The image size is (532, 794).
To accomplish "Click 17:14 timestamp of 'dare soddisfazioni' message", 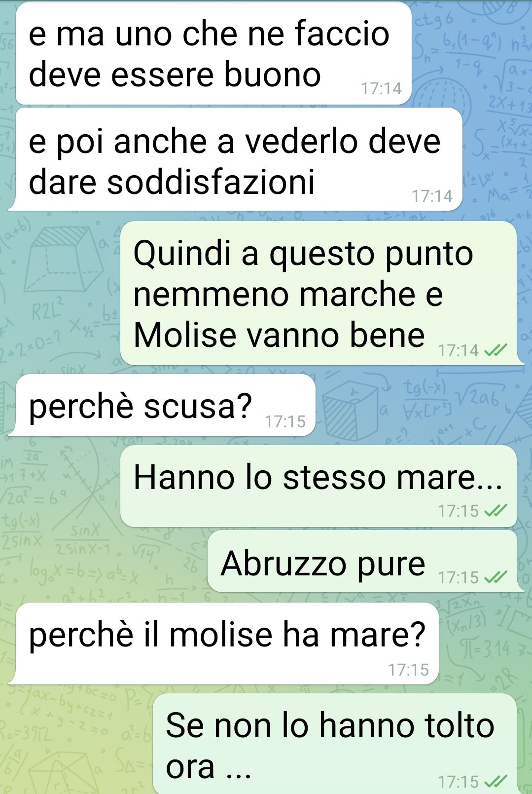I will pyautogui.click(x=432, y=196).
